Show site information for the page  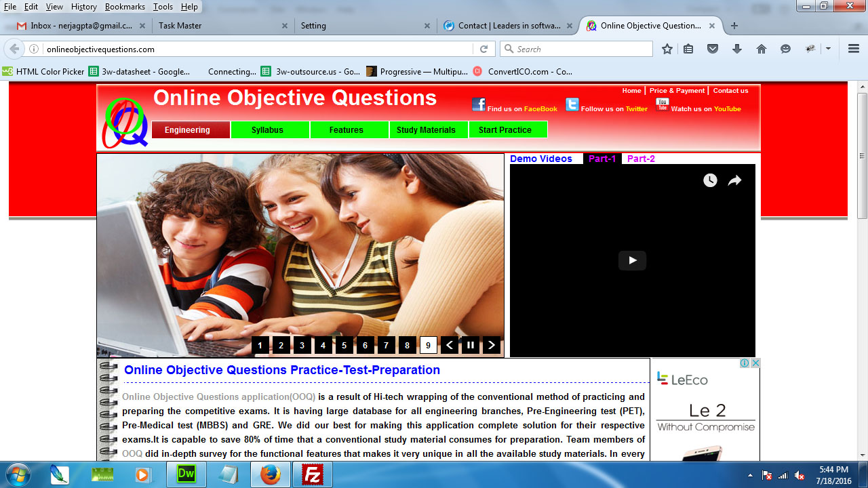[34, 49]
